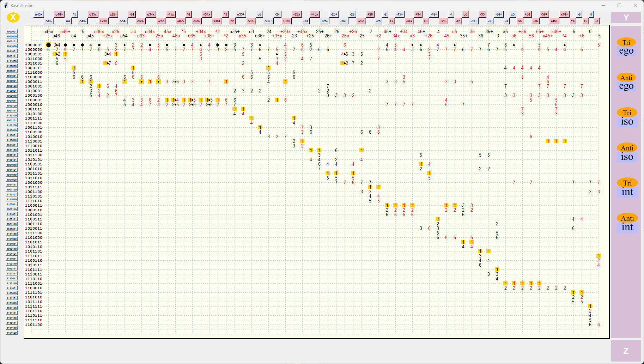Open the 1000001 row label in sidebar
644x364 pixels.
[12, 31]
